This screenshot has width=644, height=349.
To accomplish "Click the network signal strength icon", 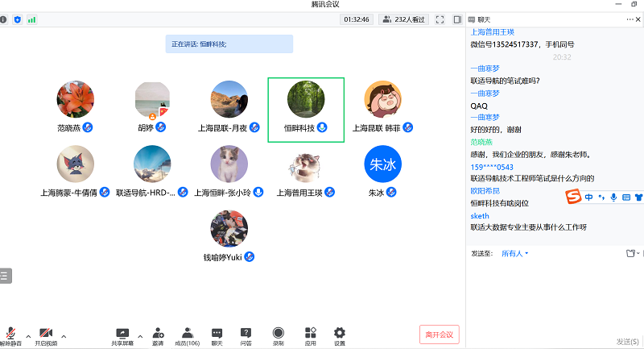I will [x=31, y=19].
